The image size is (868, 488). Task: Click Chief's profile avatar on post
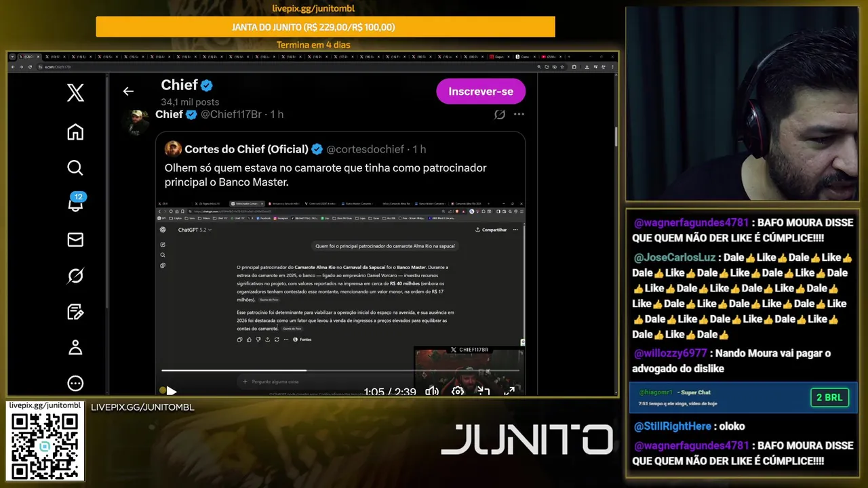[137, 122]
